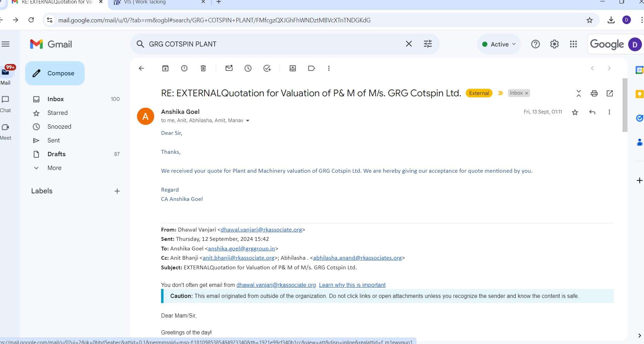Image resolution: width=644 pixels, height=344 pixels.
Task: Open message More menu beside reply
Action: click(x=609, y=112)
